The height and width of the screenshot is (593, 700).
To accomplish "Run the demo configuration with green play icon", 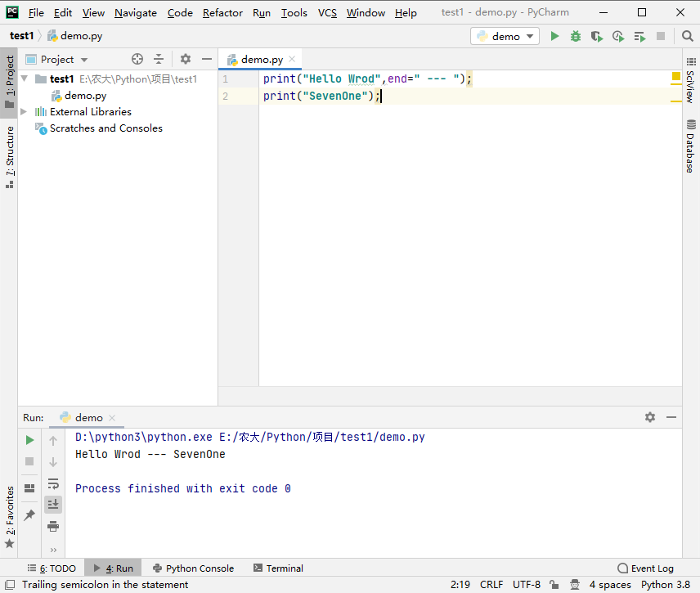I will [555, 36].
